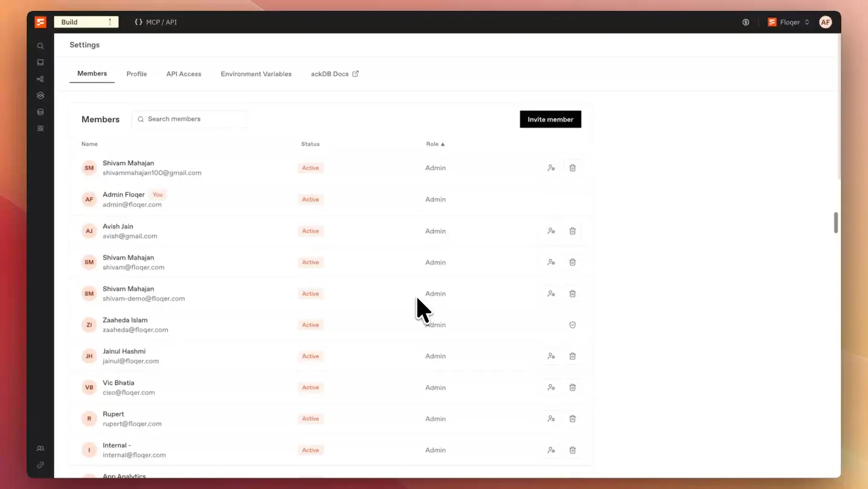This screenshot has width=868, height=489.
Task: Click the search icon in left sidebar
Action: 40,46
